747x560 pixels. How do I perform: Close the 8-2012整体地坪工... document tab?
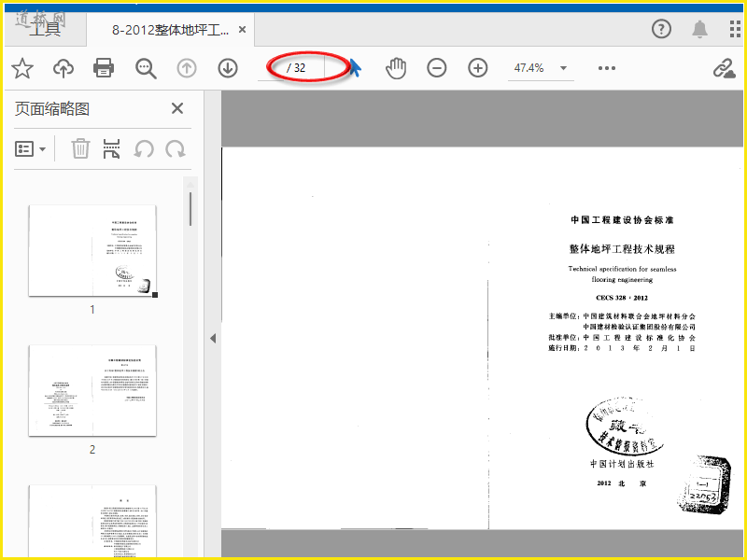tap(242, 30)
